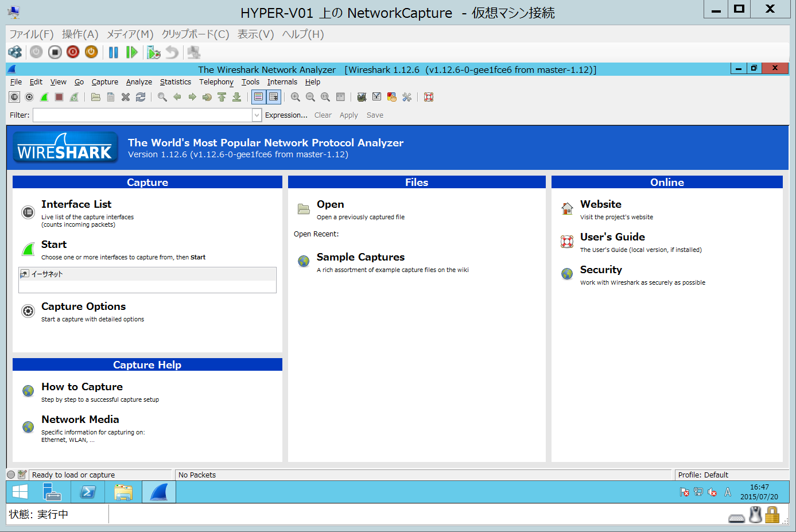Open the Capture menu

[105, 82]
